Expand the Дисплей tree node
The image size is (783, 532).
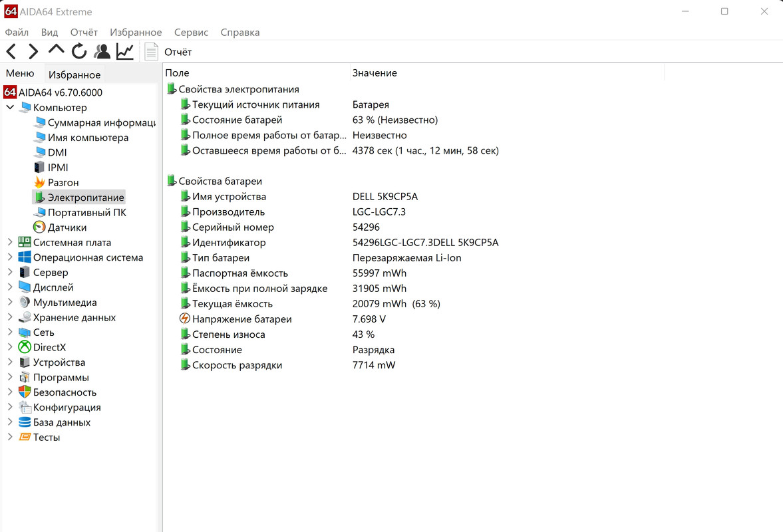(10, 287)
